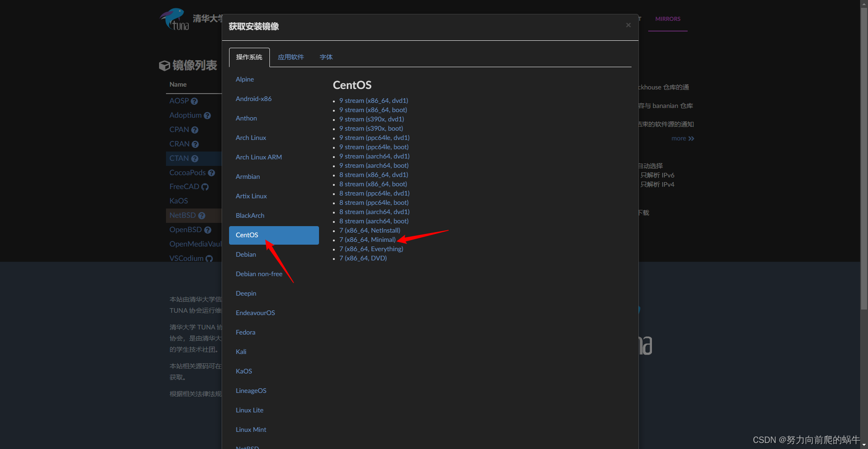Screen dimensions: 868x449
Task: Click the help icon next to Adoptium
Action: 207,115
